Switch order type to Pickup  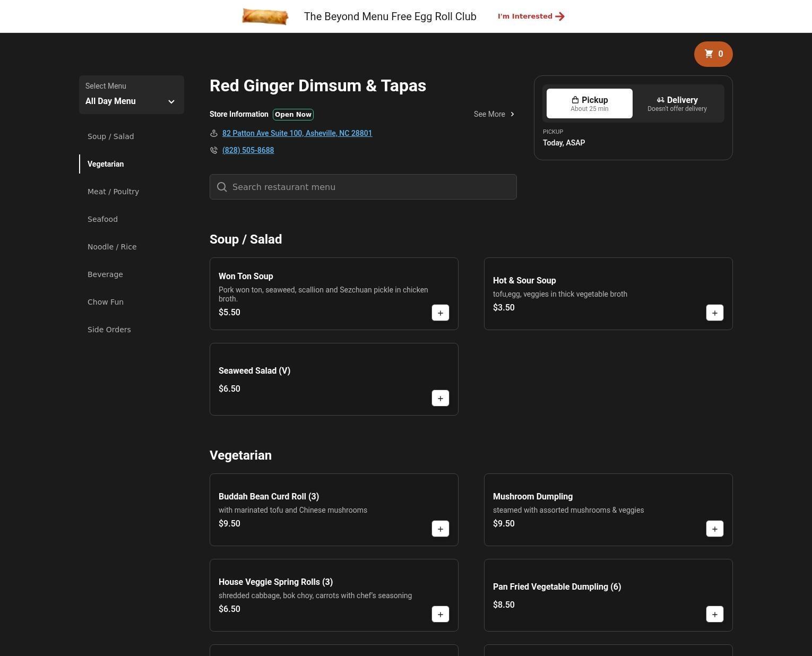(589, 103)
